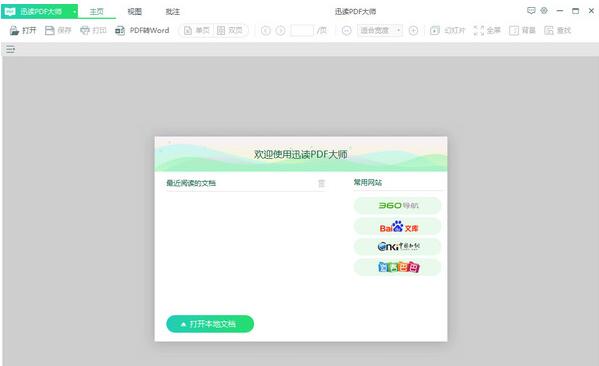Select 双页 double page view
The image size is (599, 366).
[x=230, y=31]
